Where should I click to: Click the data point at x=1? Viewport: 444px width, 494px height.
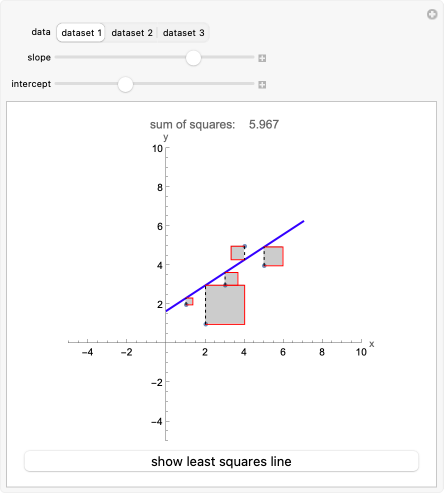pos(186,305)
